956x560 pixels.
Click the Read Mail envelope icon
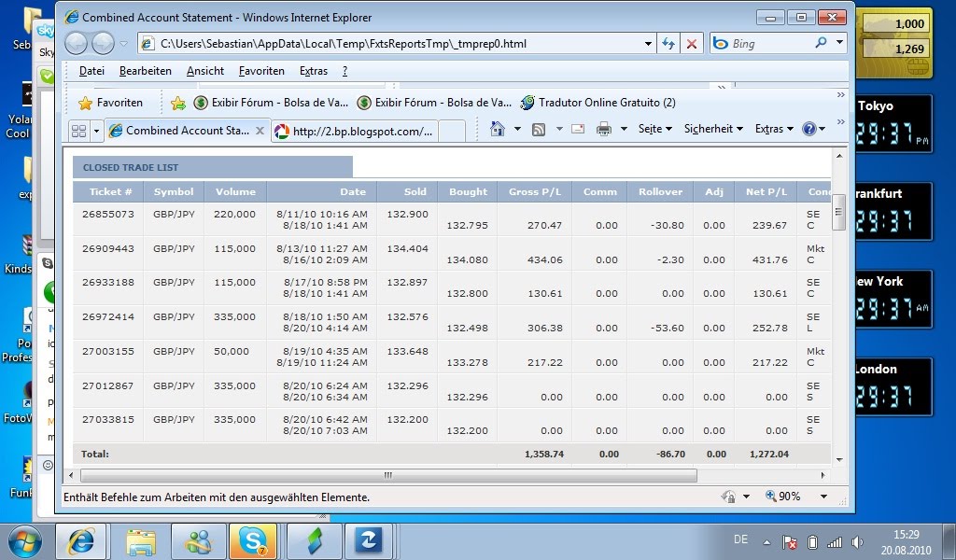(577, 129)
